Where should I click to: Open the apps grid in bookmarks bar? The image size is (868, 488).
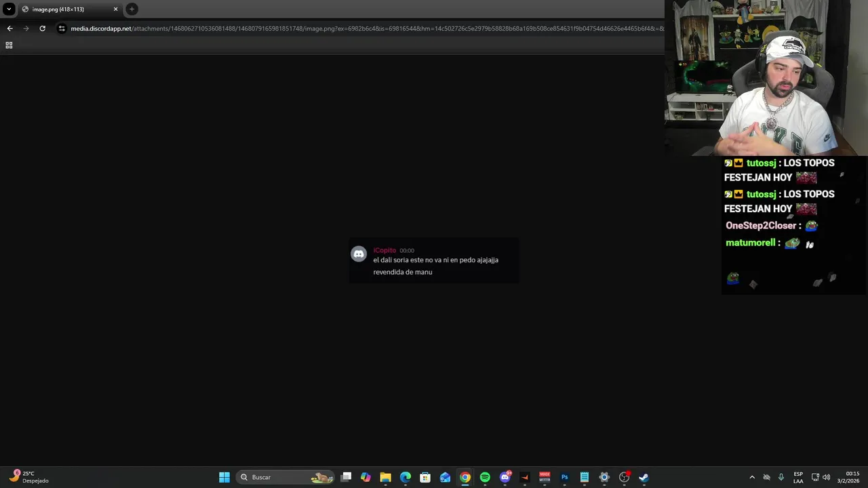click(x=9, y=45)
